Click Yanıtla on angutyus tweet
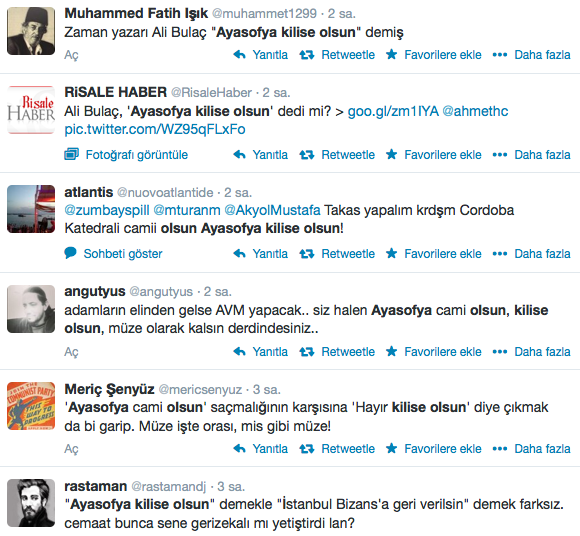 260,351
